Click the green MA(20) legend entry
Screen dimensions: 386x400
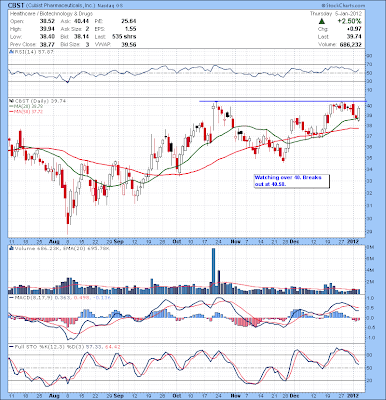(27, 106)
